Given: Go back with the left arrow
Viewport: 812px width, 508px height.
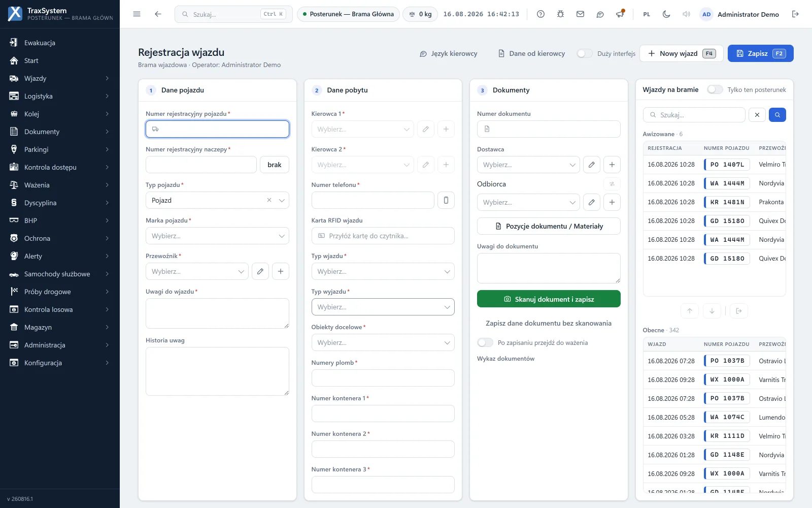Looking at the screenshot, I should [x=158, y=14].
